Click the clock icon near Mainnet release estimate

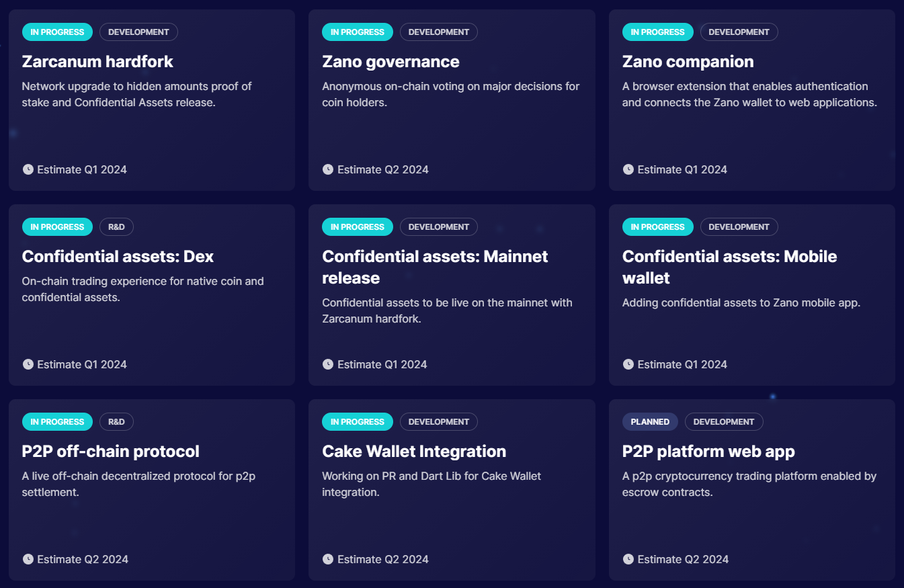(329, 364)
